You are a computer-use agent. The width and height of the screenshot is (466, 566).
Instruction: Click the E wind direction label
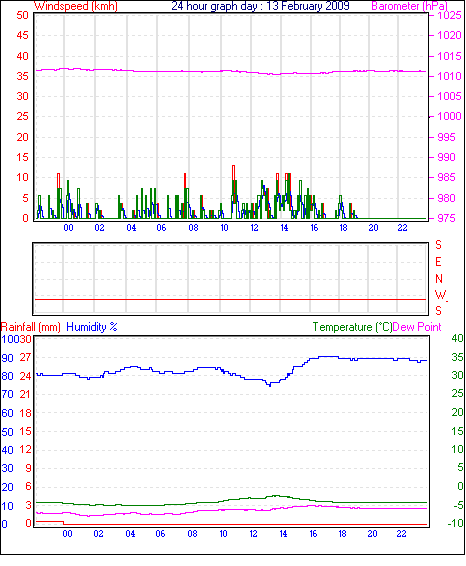pos(438,262)
